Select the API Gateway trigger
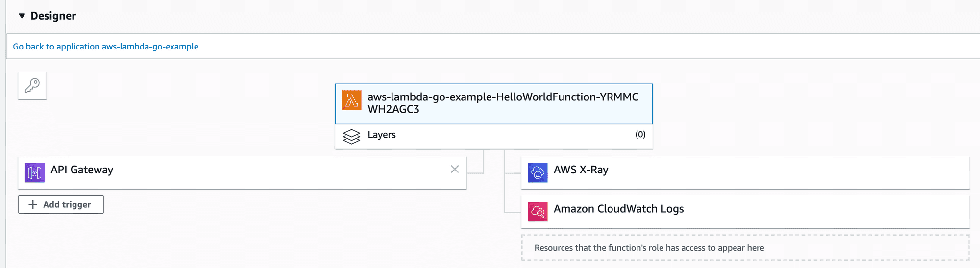Screen dimensions: 980x268 [x=242, y=172]
